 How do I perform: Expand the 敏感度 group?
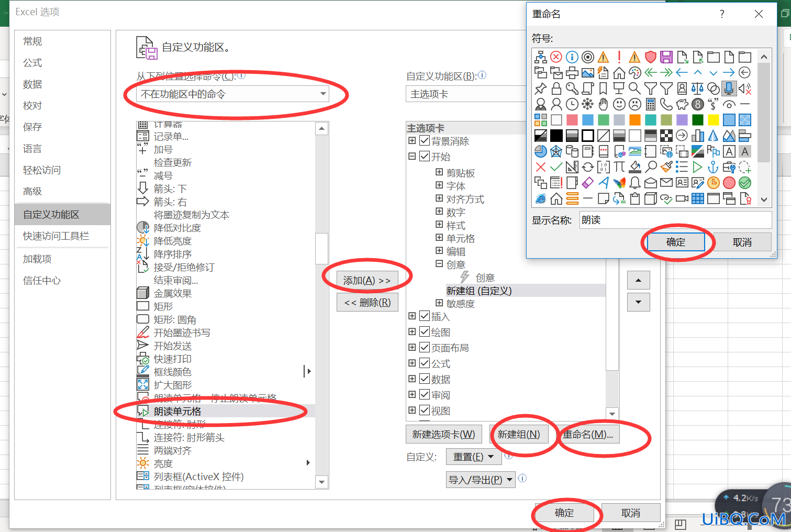pyautogui.click(x=439, y=303)
